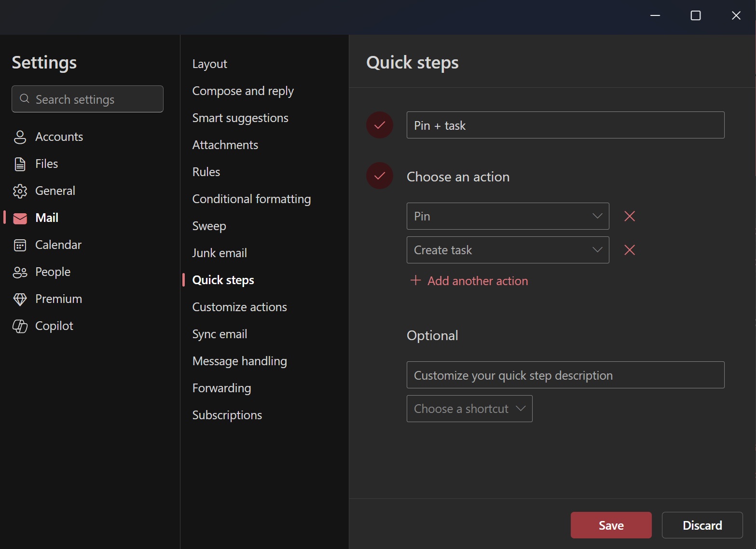
Task: Delete the Create task action
Action: (x=629, y=250)
